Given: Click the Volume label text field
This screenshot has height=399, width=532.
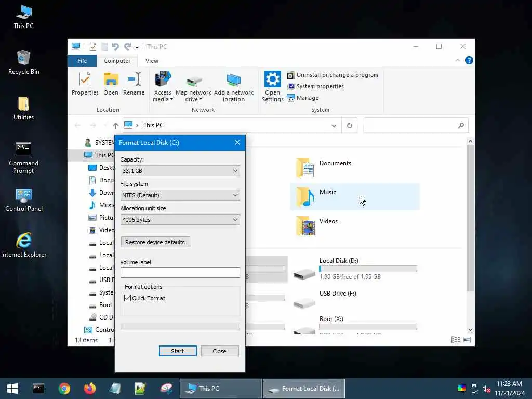Looking at the screenshot, I should tap(180, 272).
